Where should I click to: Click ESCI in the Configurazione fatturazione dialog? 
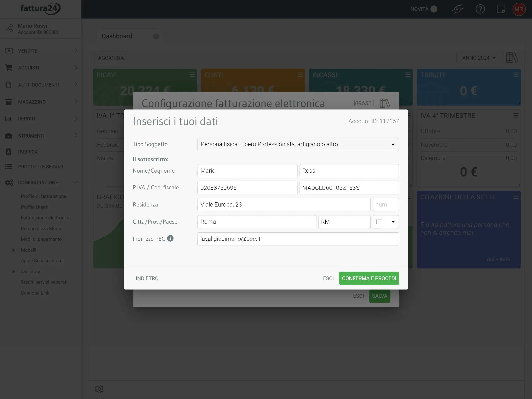pos(358,296)
